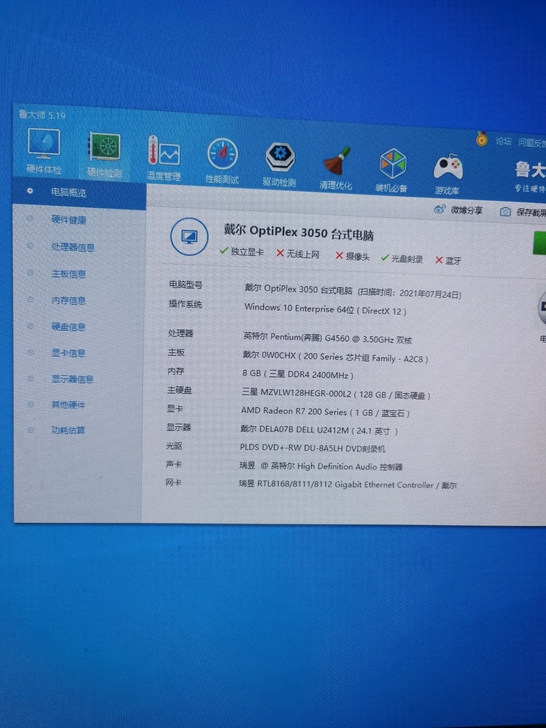Select 电脑概览 in sidebar

click(x=79, y=193)
